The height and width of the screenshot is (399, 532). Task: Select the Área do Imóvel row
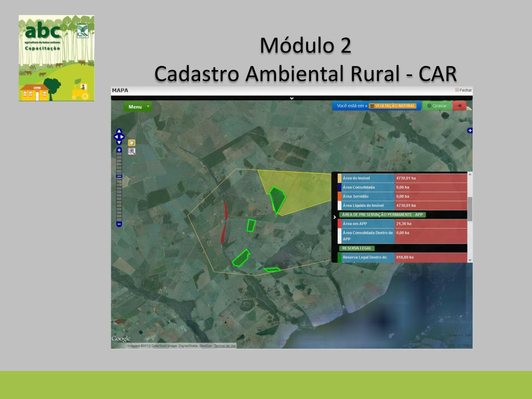(x=403, y=178)
